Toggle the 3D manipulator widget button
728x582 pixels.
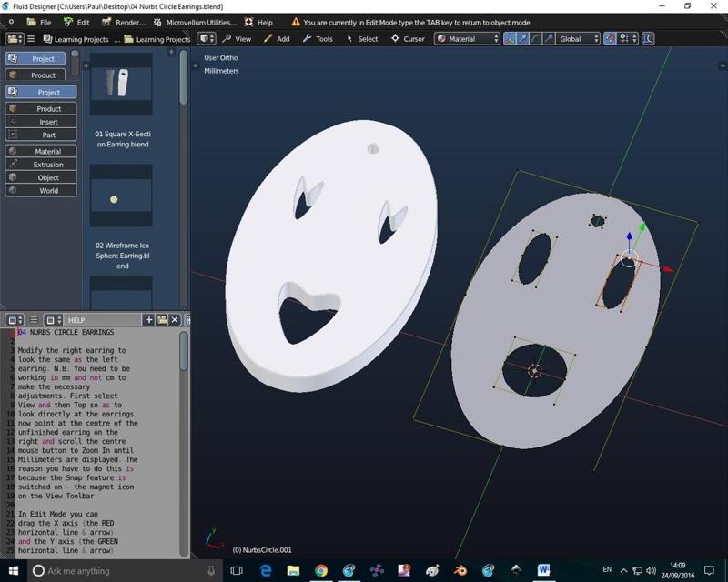pyautogui.click(x=510, y=39)
